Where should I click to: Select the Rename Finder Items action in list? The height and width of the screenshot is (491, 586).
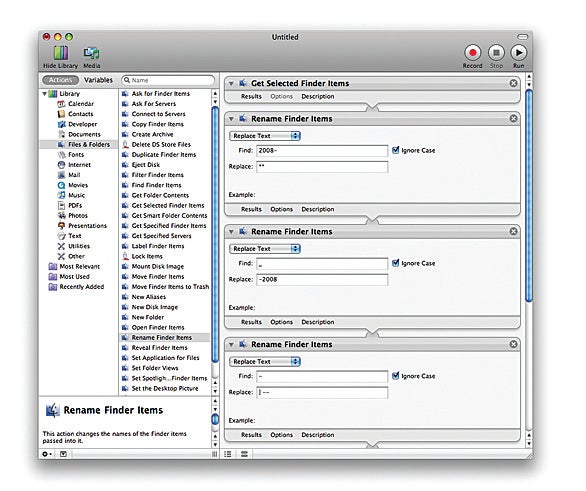(x=164, y=337)
